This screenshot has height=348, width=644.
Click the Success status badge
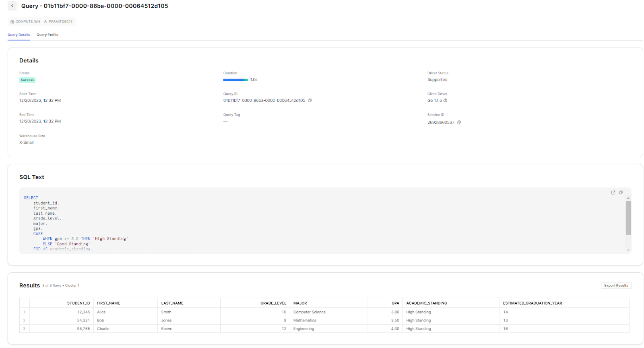[27, 80]
